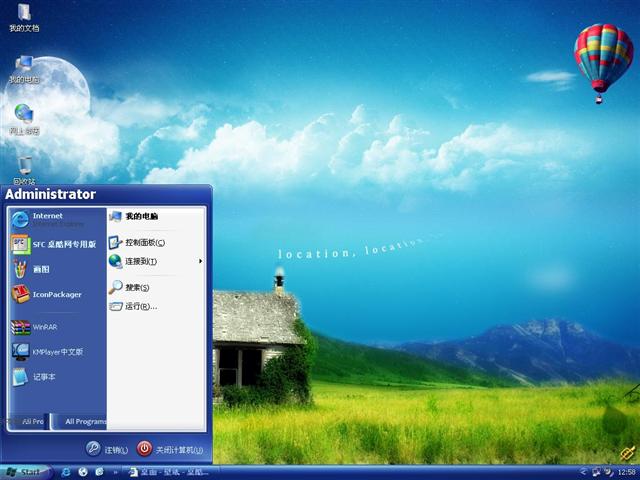Viewport: 640px width, 480px height.
Task: Click the Administrator user name header
Action: click(51, 194)
